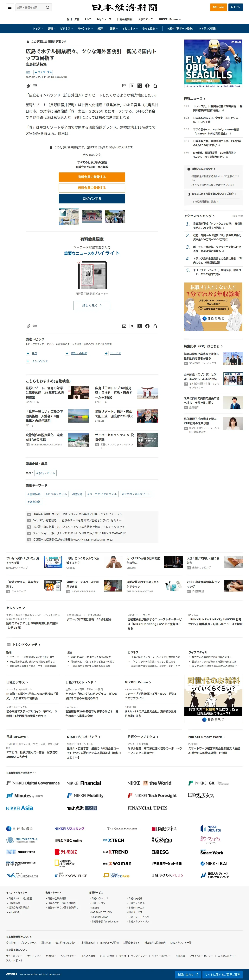
Task: Follow the サービス topic plus button
Action: pos(106,353)
